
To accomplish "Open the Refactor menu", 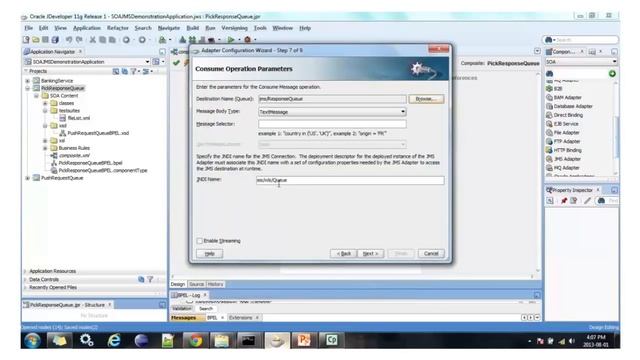I will pyautogui.click(x=118, y=28).
